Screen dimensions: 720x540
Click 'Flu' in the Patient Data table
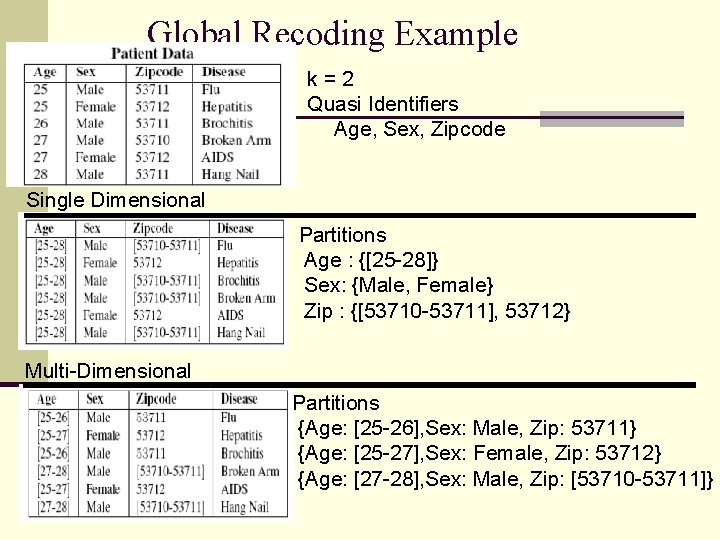point(211,90)
